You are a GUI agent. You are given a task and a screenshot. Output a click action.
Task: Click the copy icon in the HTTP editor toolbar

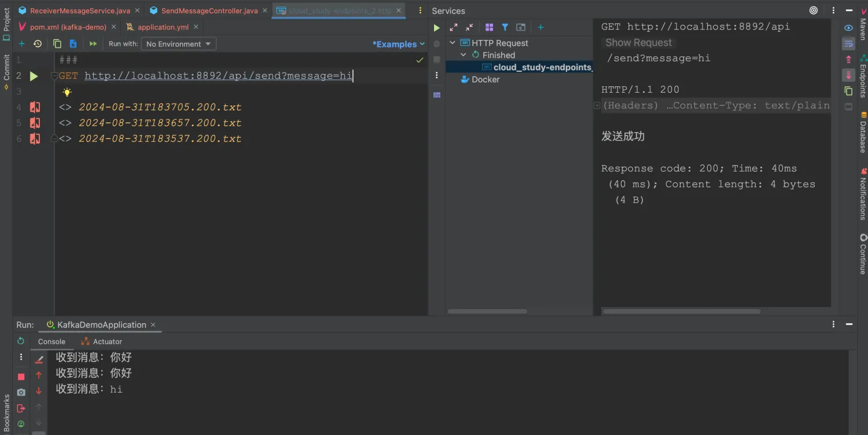(x=57, y=44)
